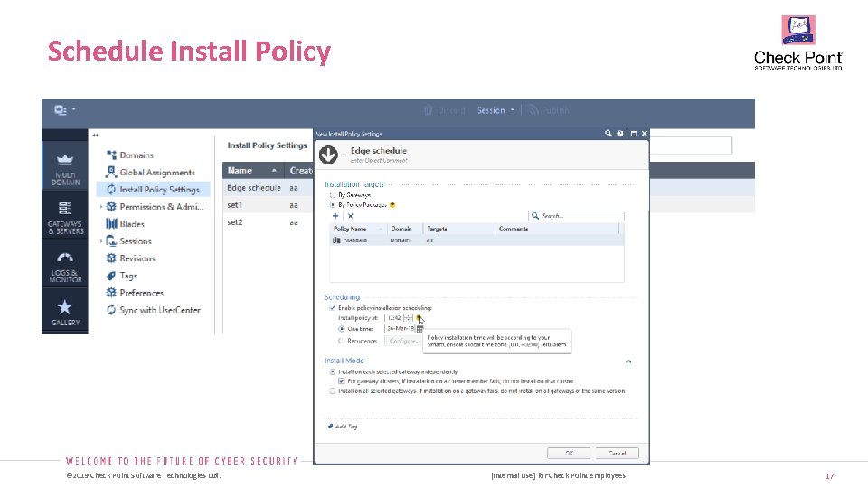Viewport: 868px width, 488px height.
Task: Select the set2 row
Action: coord(268,222)
